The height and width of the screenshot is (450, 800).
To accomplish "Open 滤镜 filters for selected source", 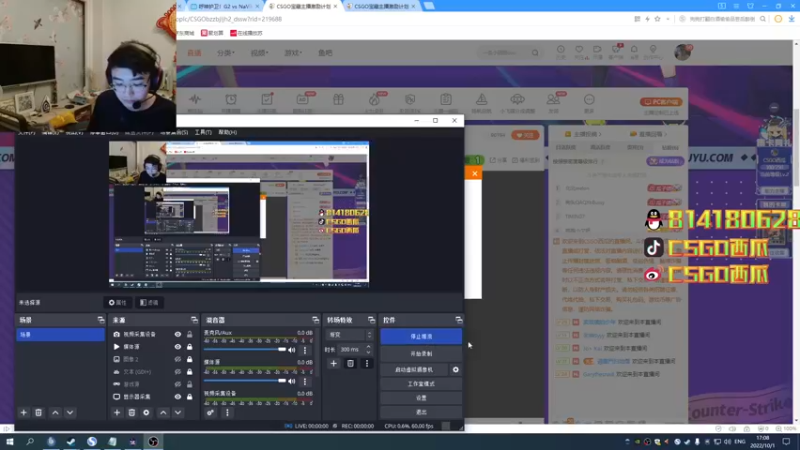I will point(149,303).
